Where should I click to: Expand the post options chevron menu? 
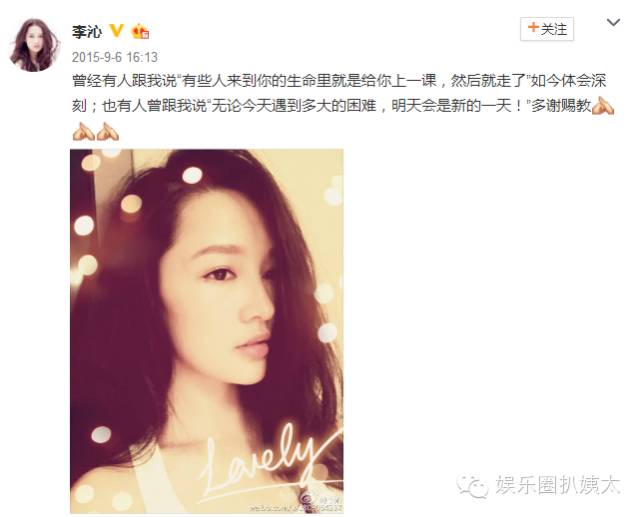tap(613, 22)
